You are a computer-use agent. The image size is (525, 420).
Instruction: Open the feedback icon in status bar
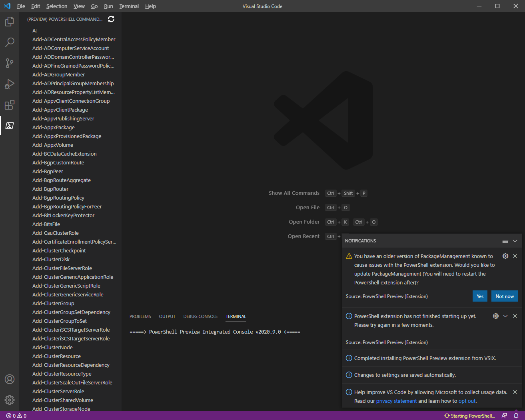[x=504, y=416]
